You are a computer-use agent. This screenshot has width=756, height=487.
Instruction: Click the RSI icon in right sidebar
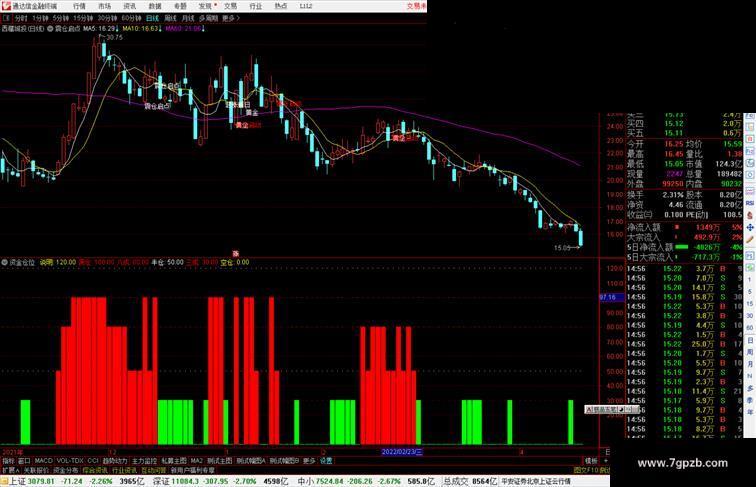[x=750, y=204]
